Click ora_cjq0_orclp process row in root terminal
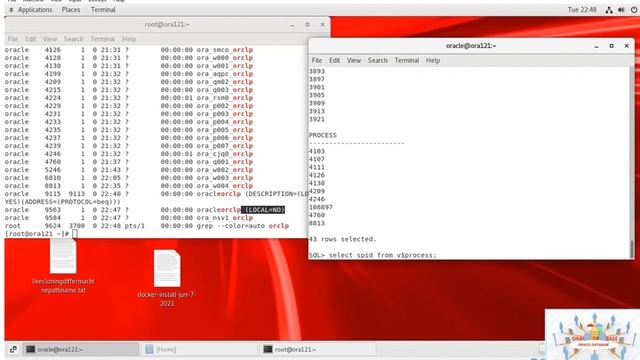Image resolution: width=640 pixels, height=360 pixels. (x=129, y=154)
